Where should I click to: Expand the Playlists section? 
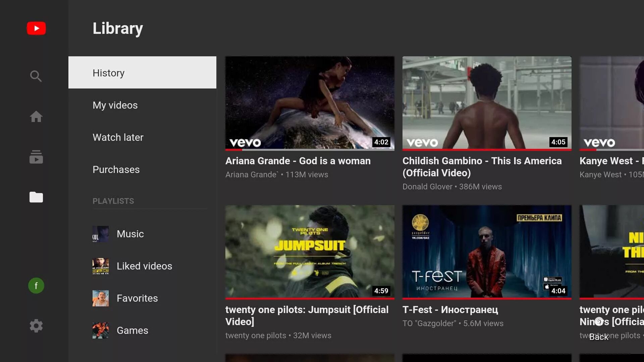[x=113, y=201]
